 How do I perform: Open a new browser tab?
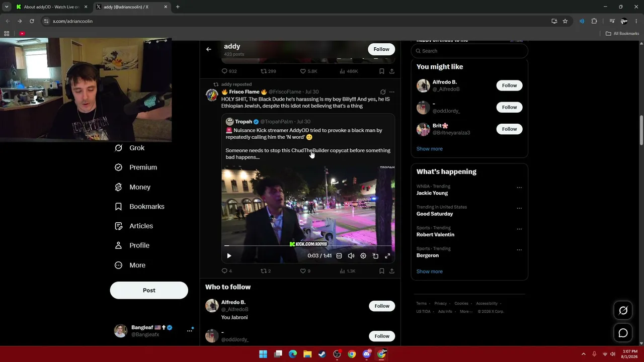click(x=178, y=7)
